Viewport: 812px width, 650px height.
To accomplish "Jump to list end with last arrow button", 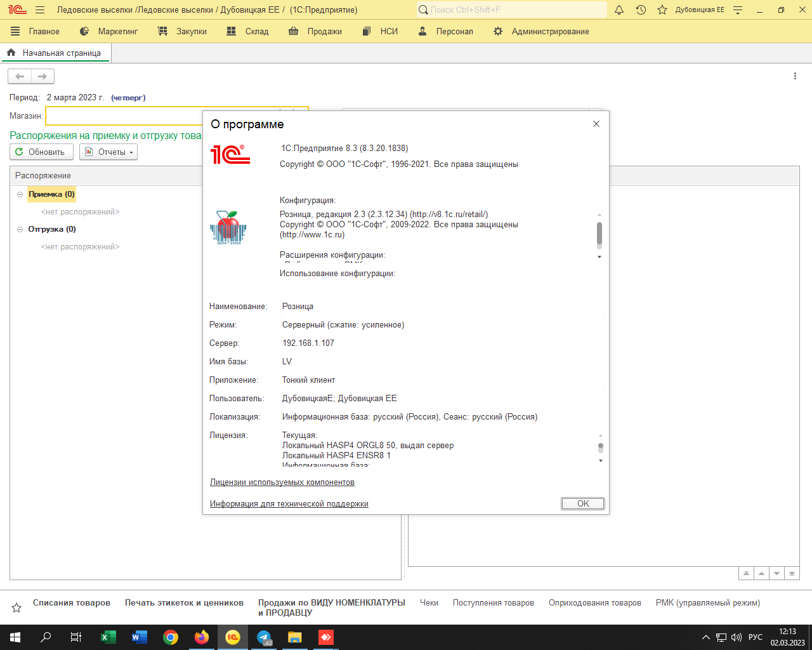I will click(792, 573).
